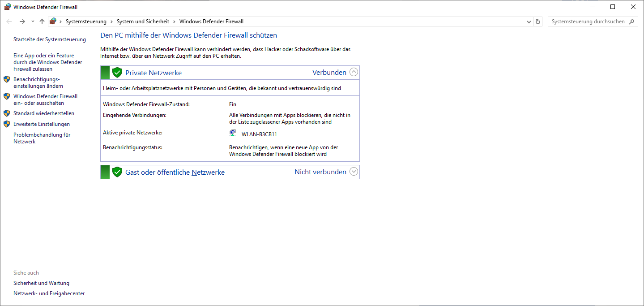Open Netzwerk- und Freigabecenter
The image size is (644, 306).
49,293
